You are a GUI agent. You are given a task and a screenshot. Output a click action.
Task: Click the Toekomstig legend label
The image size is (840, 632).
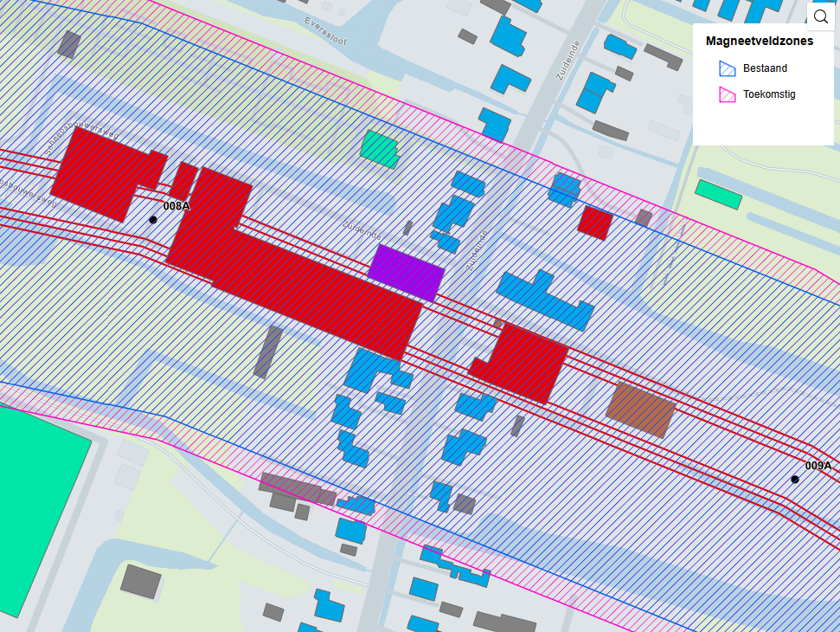click(769, 94)
